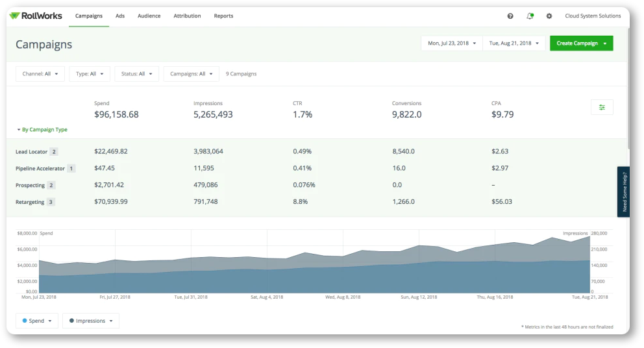
Task: Open Cloud System Solutions account menu
Action: [x=593, y=16]
